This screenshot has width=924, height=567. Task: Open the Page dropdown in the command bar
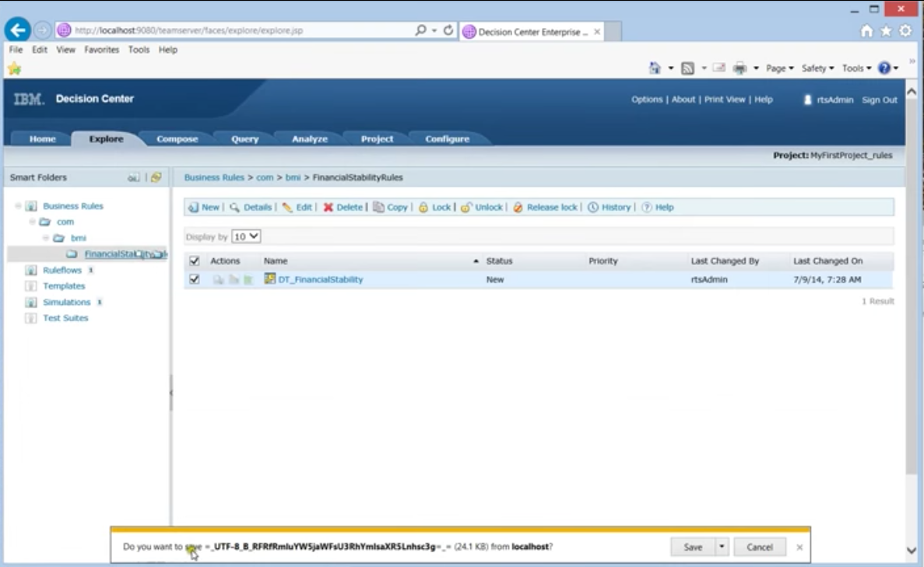(x=780, y=68)
